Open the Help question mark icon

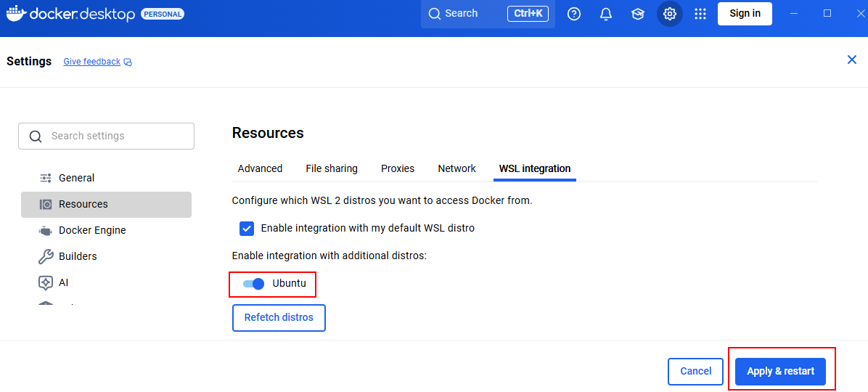pos(574,14)
